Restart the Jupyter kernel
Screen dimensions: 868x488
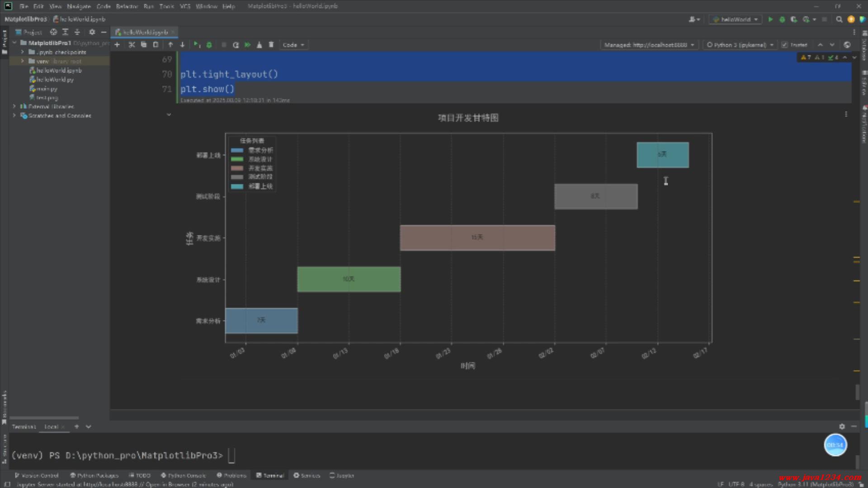(x=236, y=45)
